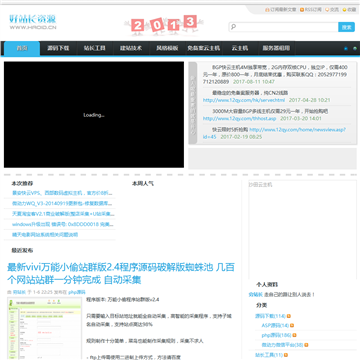The height and width of the screenshot is (360, 360).
Task: Click the RSS icon next to php源码(186)
Action: 294,335
